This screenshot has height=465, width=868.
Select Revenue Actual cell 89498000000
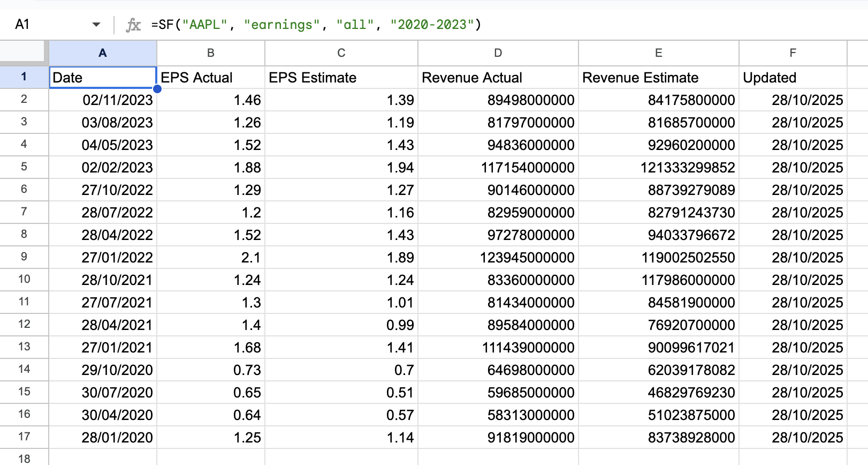click(x=498, y=100)
